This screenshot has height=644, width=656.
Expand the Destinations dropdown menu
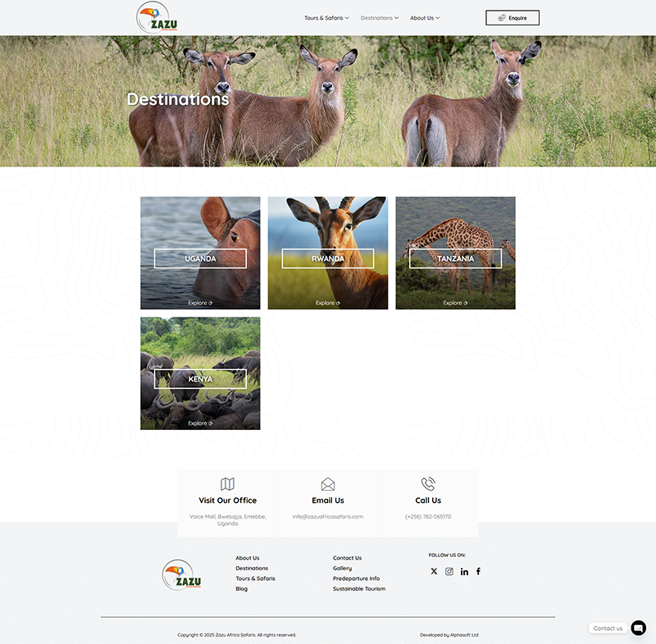click(380, 18)
